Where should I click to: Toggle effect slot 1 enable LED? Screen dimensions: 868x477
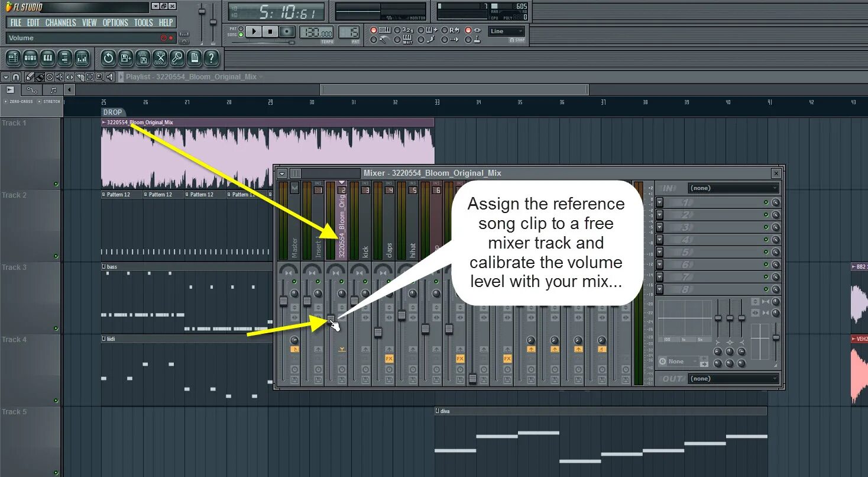(766, 202)
